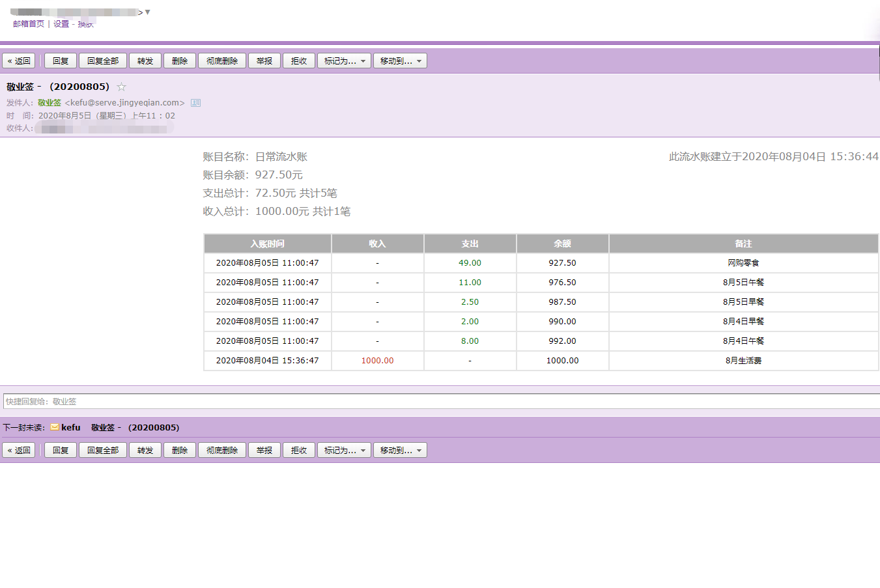Select the 2.50 expense cell
The height and width of the screenshot is (588, 880).
coord(470,302)
